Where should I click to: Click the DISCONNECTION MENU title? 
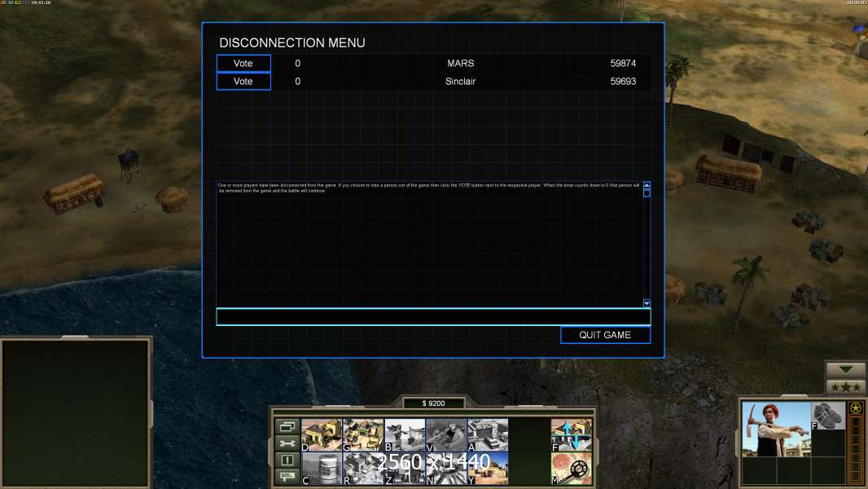(x=292, y=42)
